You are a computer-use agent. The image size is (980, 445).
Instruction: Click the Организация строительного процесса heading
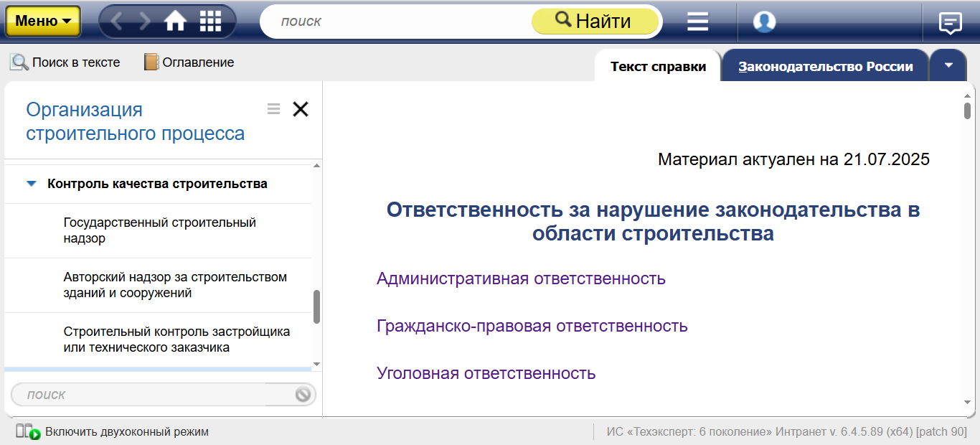135,121
